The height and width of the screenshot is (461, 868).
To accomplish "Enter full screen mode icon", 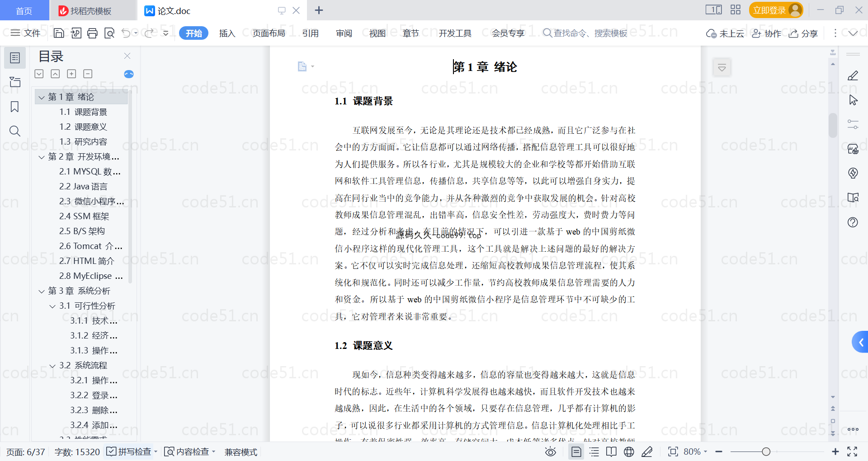I will click(852, 452).
